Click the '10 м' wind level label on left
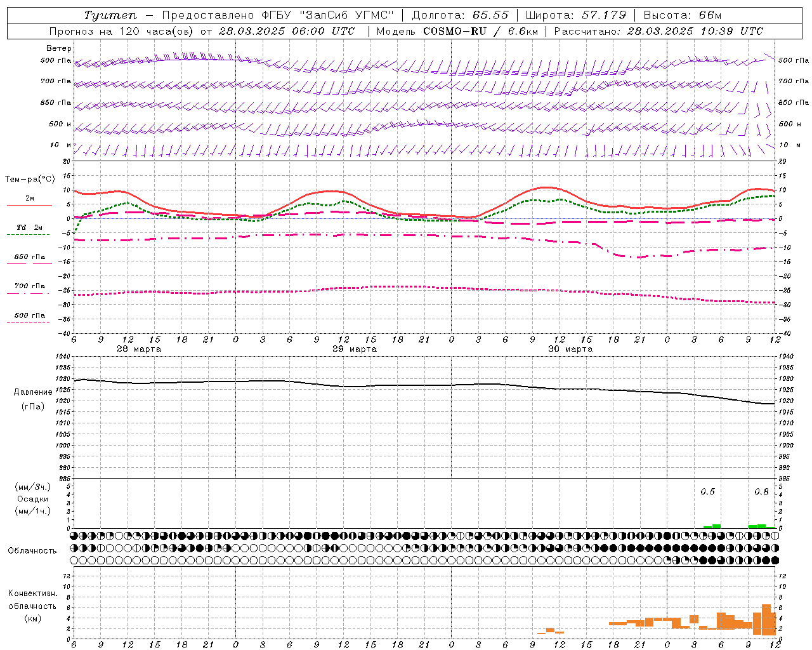 61,145
